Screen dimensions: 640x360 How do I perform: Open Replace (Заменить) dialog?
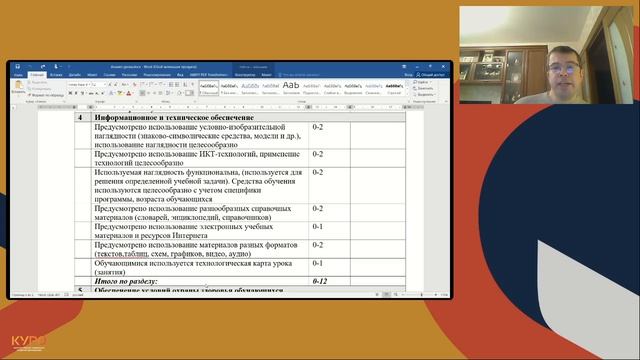(x=423, y=89)
